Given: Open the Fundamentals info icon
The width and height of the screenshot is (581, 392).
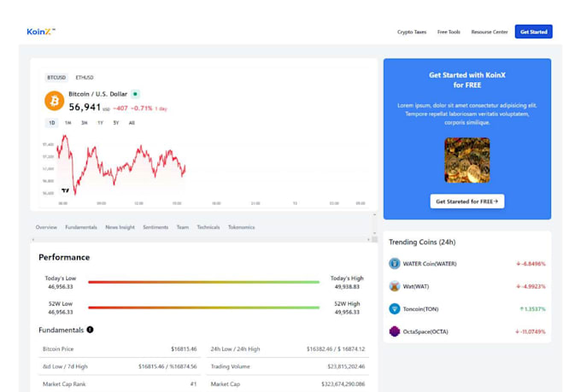Looking at the screenshot, I should click(90, 330).
